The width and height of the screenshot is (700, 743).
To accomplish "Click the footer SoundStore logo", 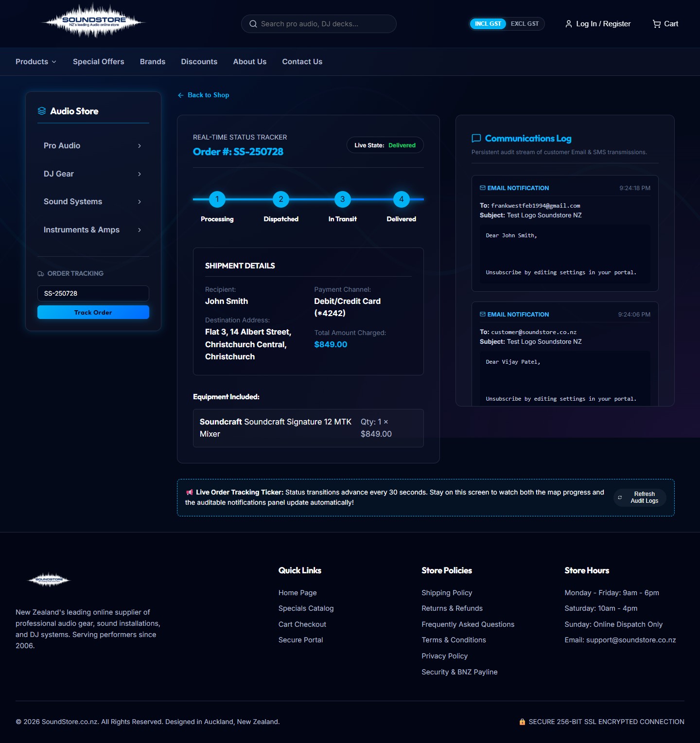I will coord(49,580).
